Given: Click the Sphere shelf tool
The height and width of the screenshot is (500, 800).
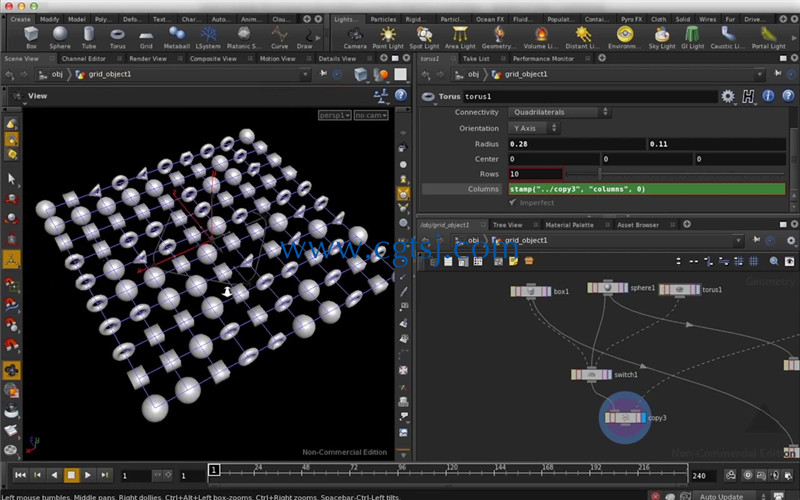Looking at the screenshot, I should [60, 38].
